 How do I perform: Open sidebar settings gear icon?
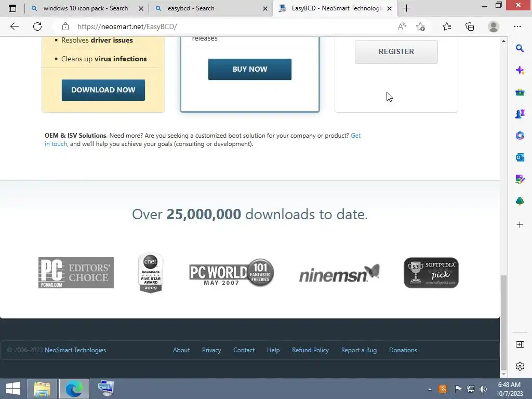[x=520, y=366]
